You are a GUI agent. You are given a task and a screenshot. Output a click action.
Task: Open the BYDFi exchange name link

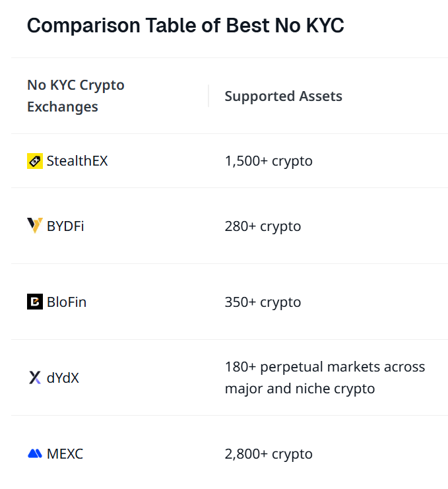[65, 226]
